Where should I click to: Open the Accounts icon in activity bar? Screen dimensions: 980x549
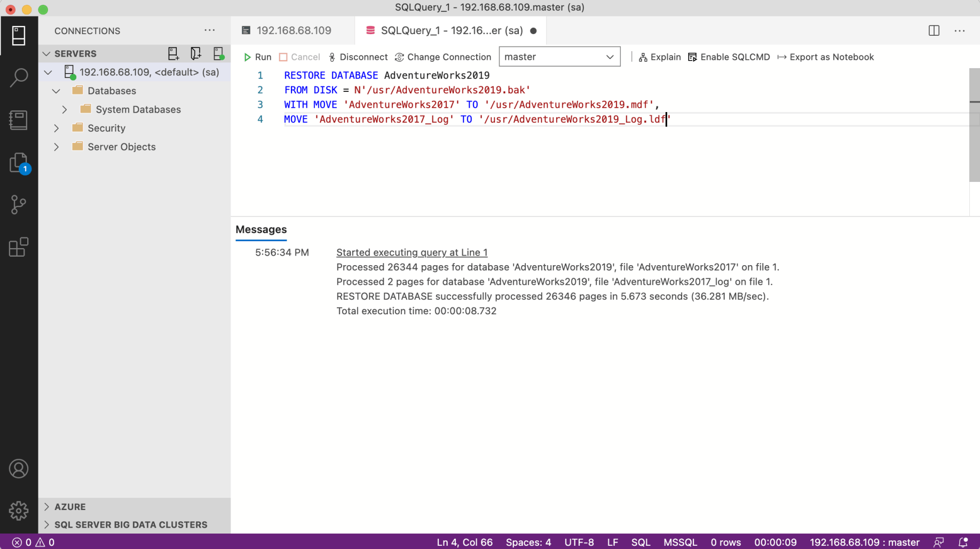(x=19, y=469)
